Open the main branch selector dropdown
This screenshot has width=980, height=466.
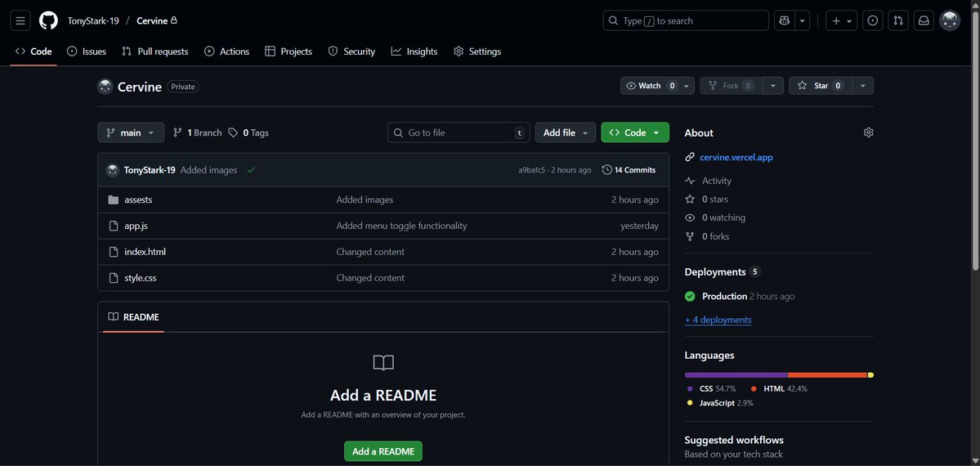(131, 132)
